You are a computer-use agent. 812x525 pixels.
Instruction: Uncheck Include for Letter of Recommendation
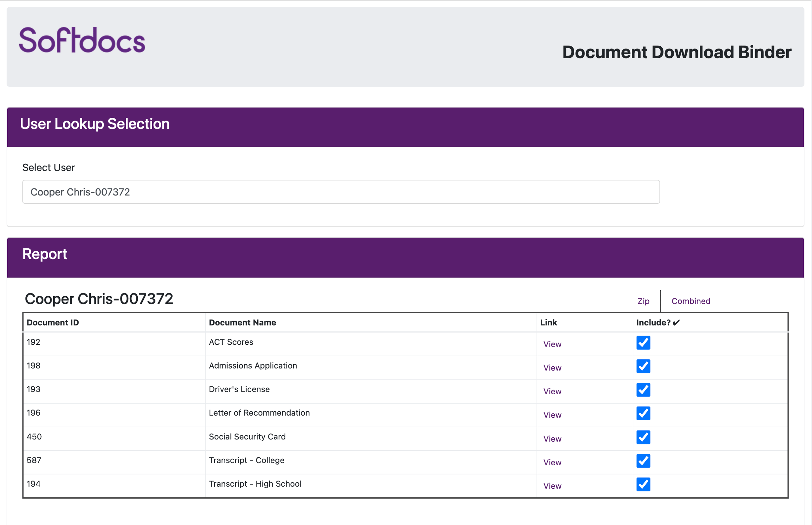(643, 414)
